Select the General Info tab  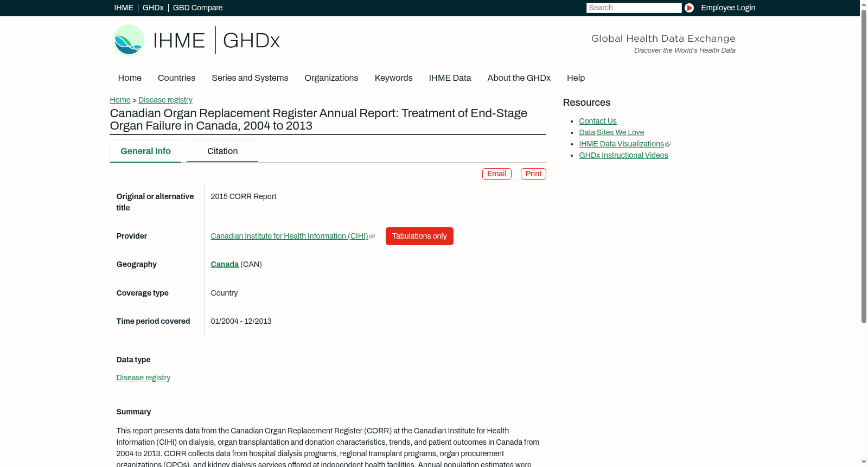tap(145, 151)
